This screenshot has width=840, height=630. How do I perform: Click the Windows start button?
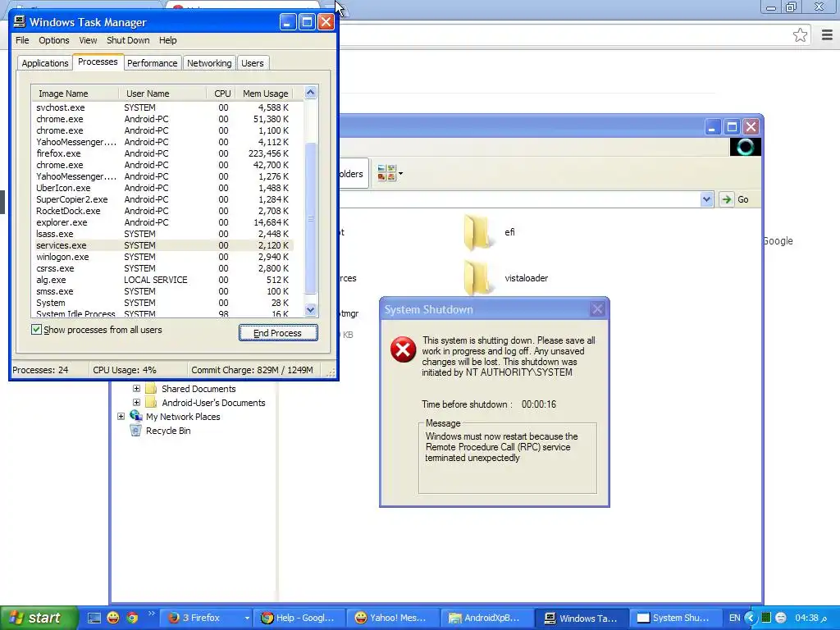point(39,618)
